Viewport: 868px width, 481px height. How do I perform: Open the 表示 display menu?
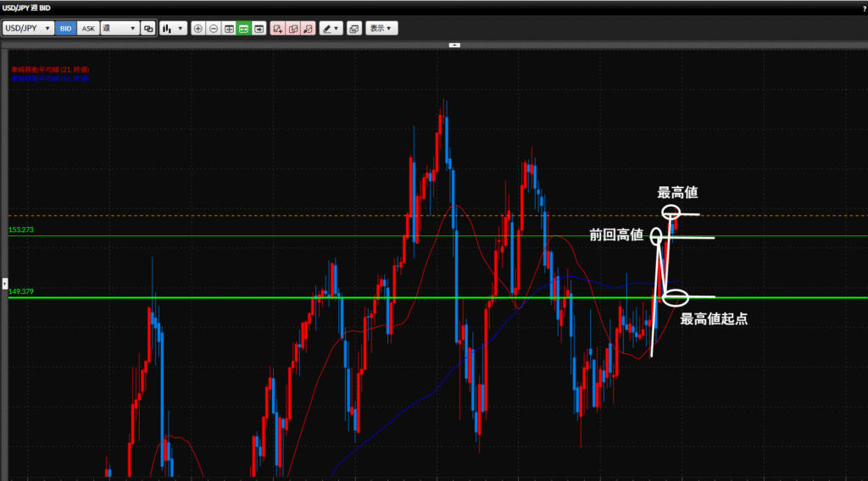pos(381,28)
